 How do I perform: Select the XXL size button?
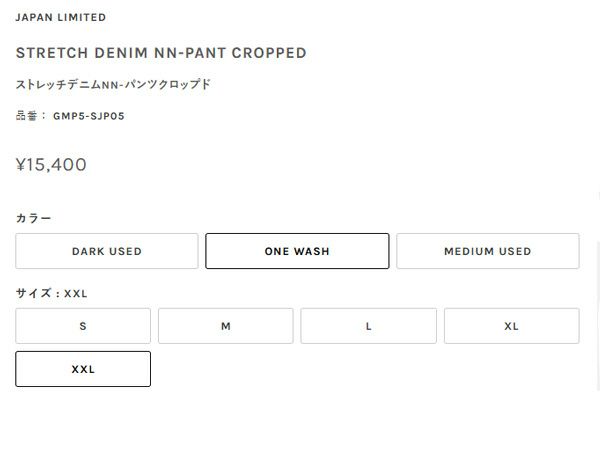83,369
